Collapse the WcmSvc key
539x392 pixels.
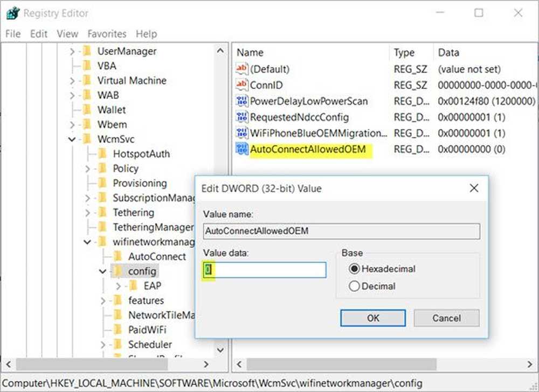72,139
